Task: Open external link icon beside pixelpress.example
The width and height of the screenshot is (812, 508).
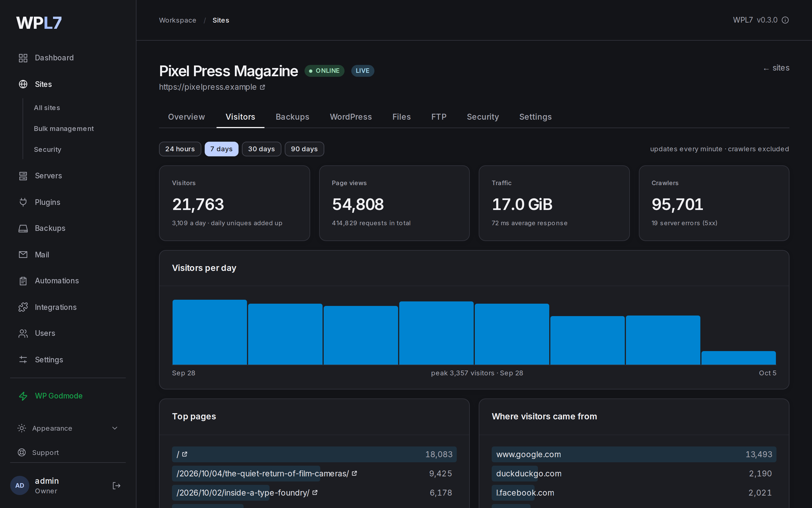Action: point(262,87)
